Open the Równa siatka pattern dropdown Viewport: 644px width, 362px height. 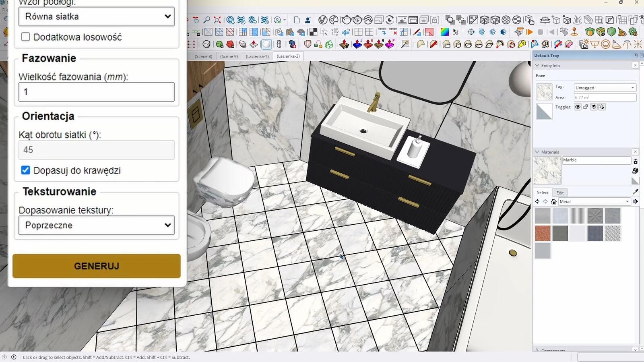(x=97, y=17)
